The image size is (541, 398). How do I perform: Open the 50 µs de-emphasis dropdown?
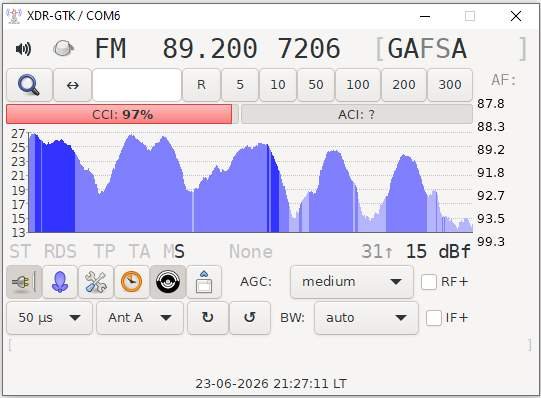(x=49, y=318)
